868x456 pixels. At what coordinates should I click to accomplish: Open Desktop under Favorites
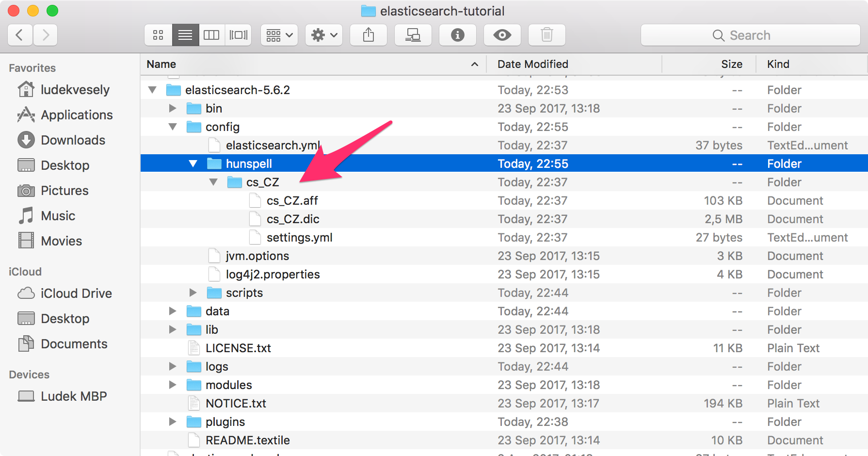tap(53, 165)
